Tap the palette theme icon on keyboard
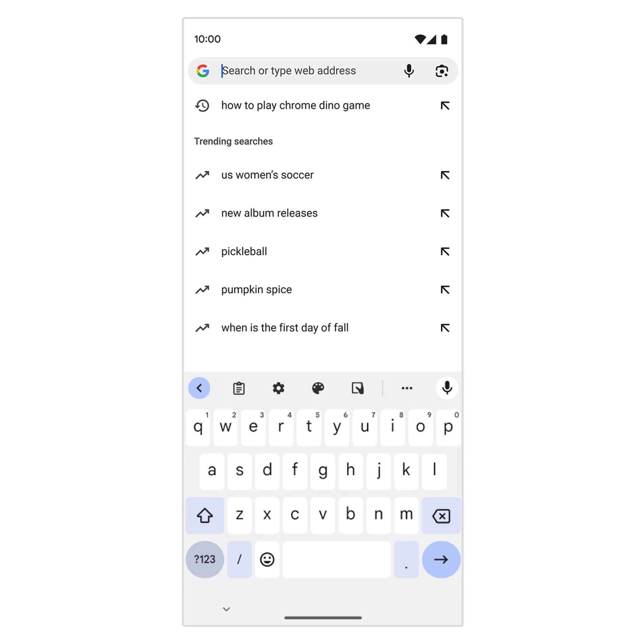The width and height of the screenshot is (644, 644). pyautogui.click(x=317, y=388)
